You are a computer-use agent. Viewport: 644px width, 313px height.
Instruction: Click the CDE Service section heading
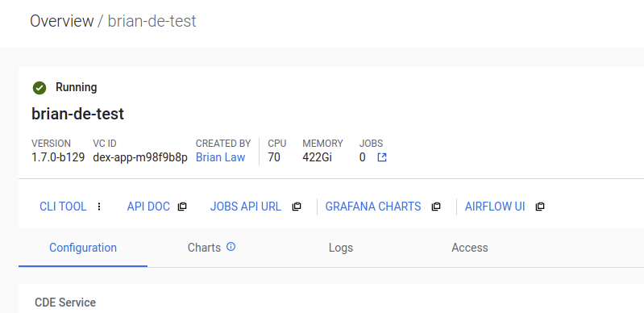coord(65,303)
